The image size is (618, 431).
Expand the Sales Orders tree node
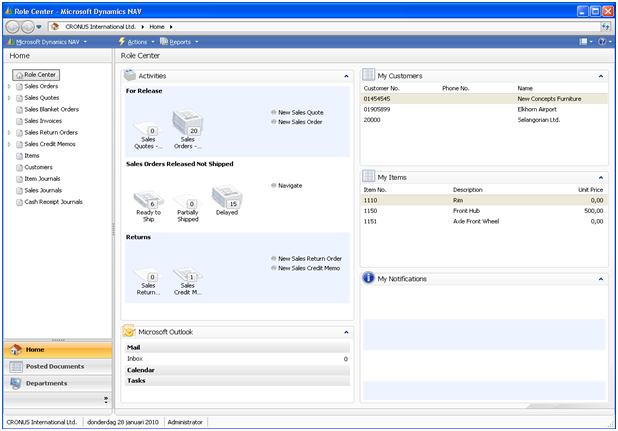click(9, 86)
